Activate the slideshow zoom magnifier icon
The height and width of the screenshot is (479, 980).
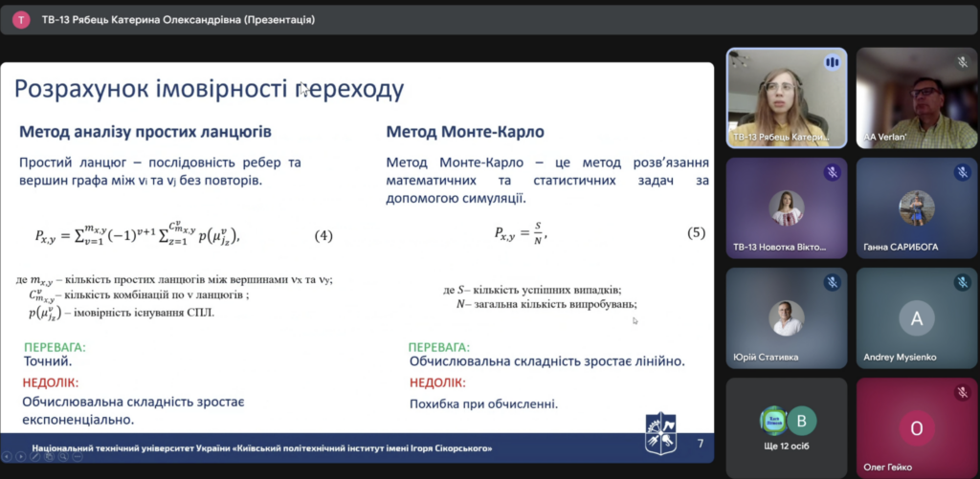(x=63, y=456)
